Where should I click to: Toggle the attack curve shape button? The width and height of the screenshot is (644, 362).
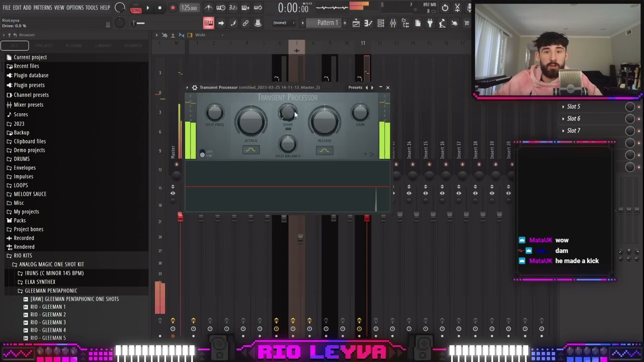tap(251, 150)
